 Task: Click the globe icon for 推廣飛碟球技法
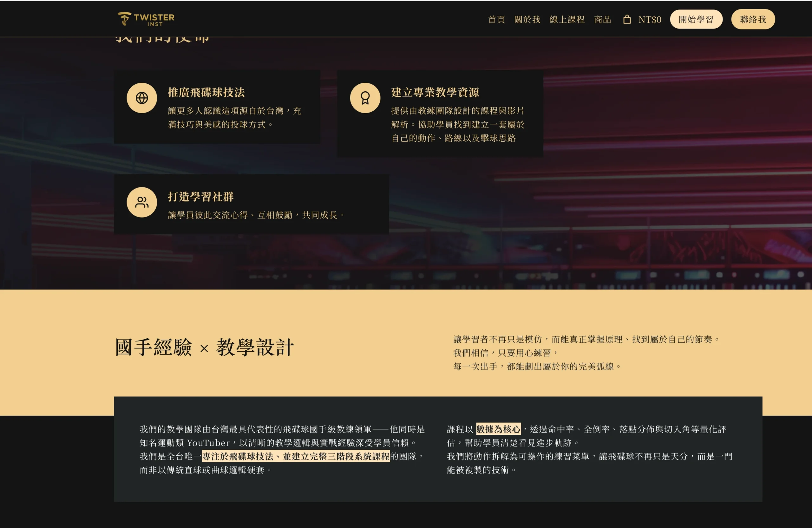(141, 98)
